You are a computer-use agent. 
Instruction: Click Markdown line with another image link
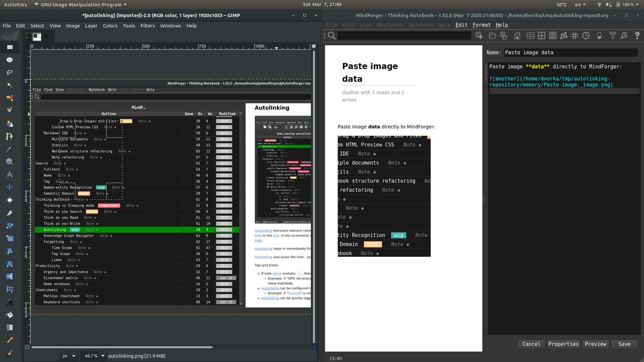[552, 82]
